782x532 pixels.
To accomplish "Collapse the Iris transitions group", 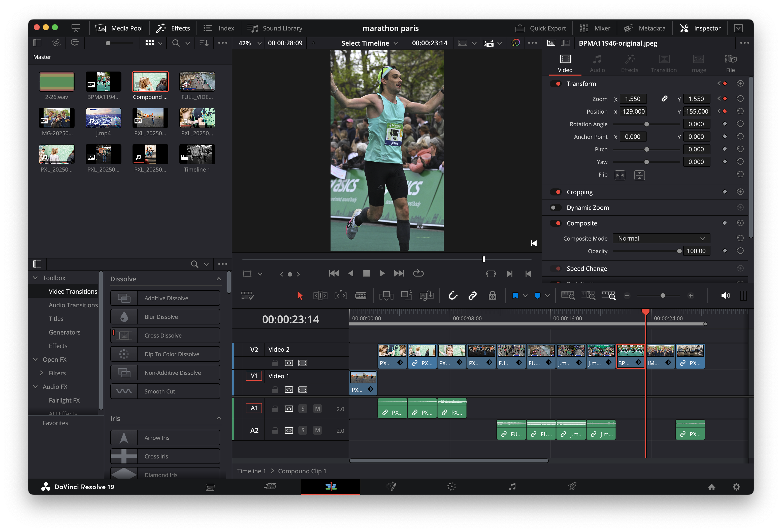I will (219, 418).
